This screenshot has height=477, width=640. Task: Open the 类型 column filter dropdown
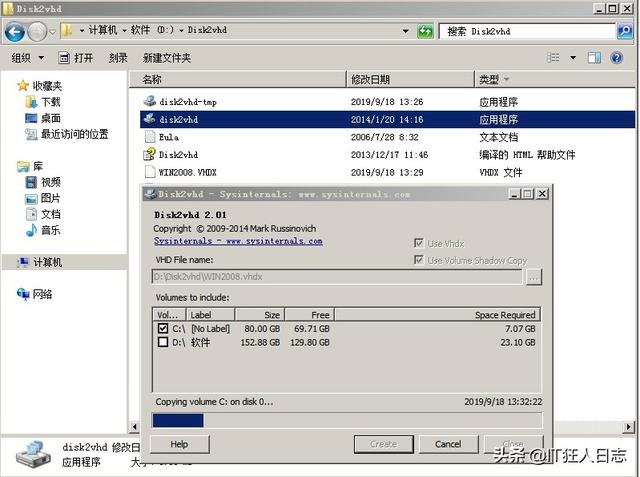[507, 79]
